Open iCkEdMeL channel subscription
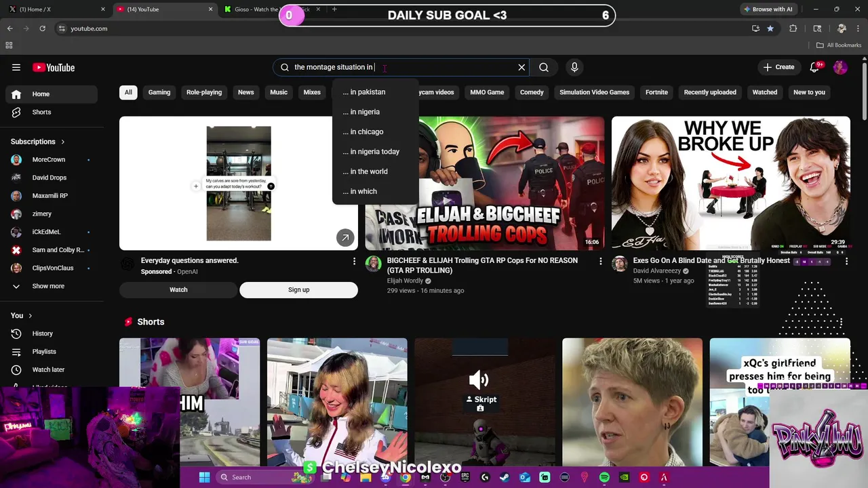Image resolution: width=868 pixels, height=488 pixels. pyautogui.click(x=52, y=232)
